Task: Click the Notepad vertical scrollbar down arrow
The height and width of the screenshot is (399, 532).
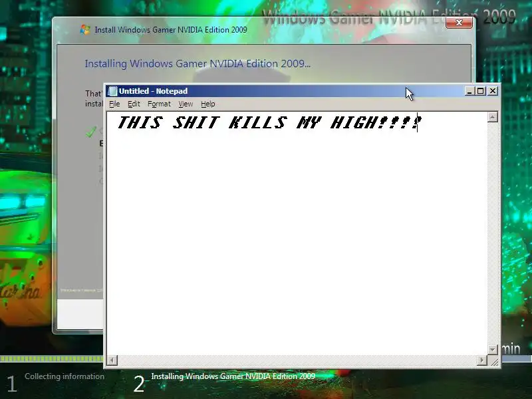Action: pos(493,349)
